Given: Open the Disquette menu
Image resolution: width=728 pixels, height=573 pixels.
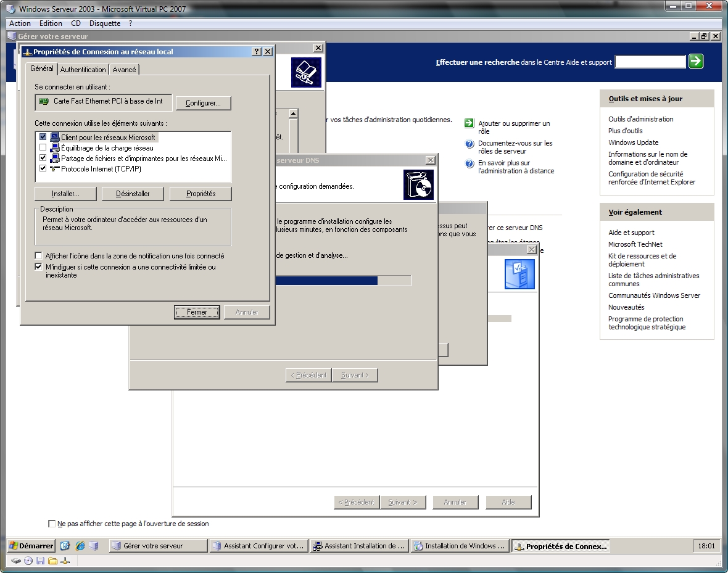Looking at the screenshot, I should point(105,23).
